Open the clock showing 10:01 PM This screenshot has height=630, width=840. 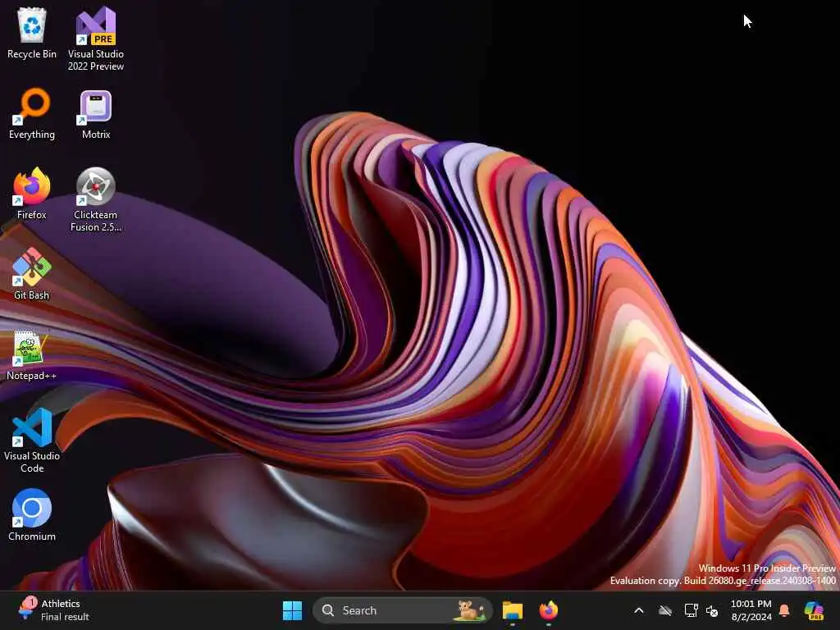coord(751,610)
